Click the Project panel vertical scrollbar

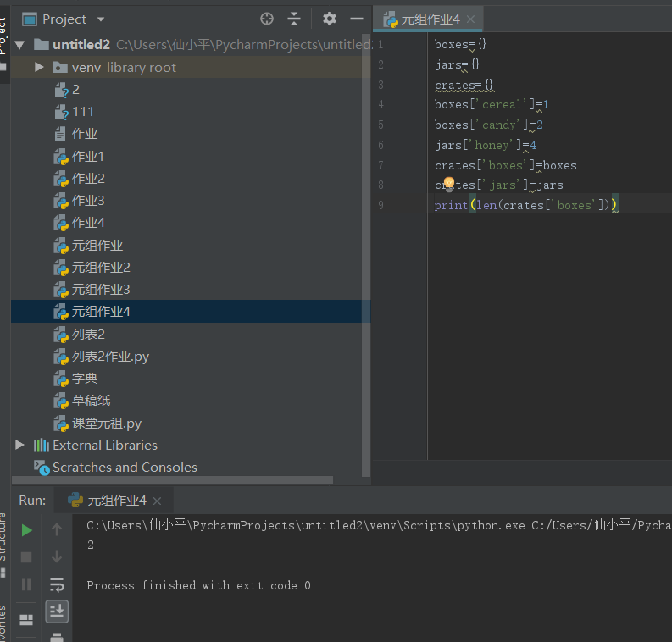(x=366, y=255)
